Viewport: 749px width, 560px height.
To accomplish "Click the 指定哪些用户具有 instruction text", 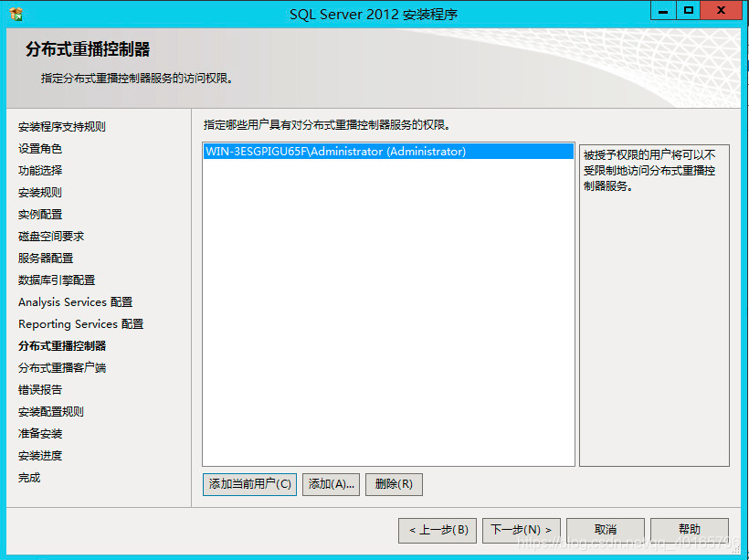I will [327, 125].
